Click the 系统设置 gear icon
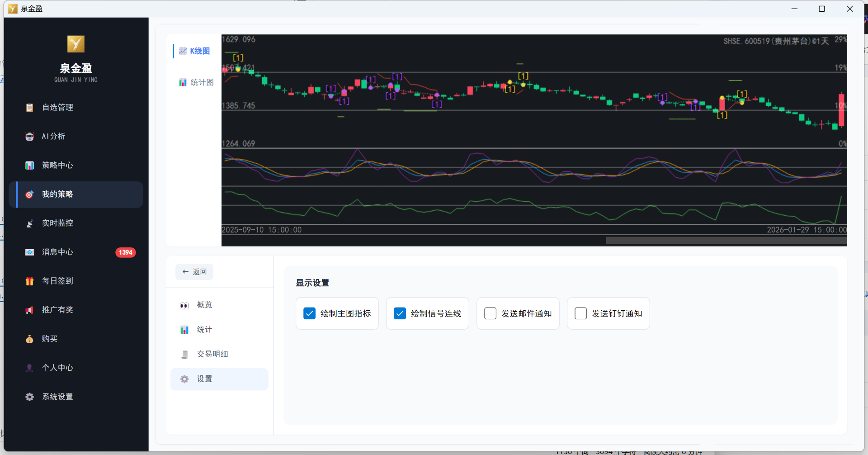This screenshot has width=868, height=455. [30, 397]
